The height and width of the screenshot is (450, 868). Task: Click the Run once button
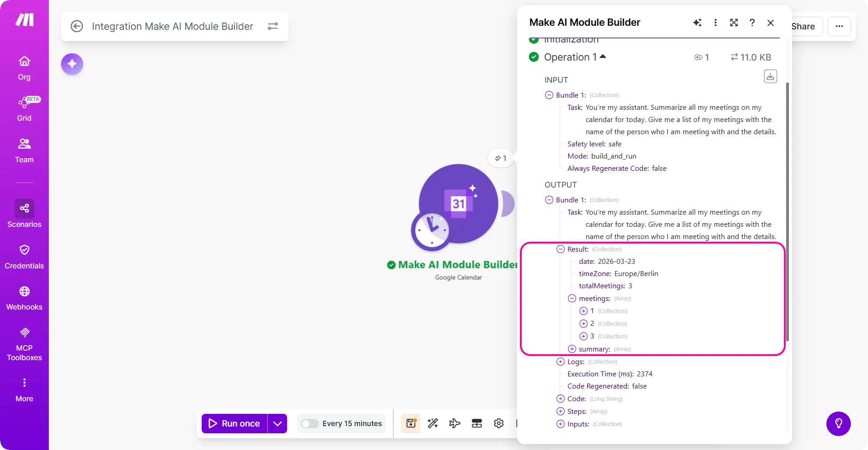[x=235, y=423]
